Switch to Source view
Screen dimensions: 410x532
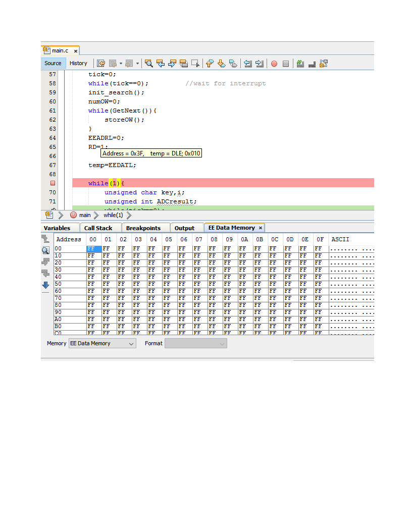[x=53, y=63]
